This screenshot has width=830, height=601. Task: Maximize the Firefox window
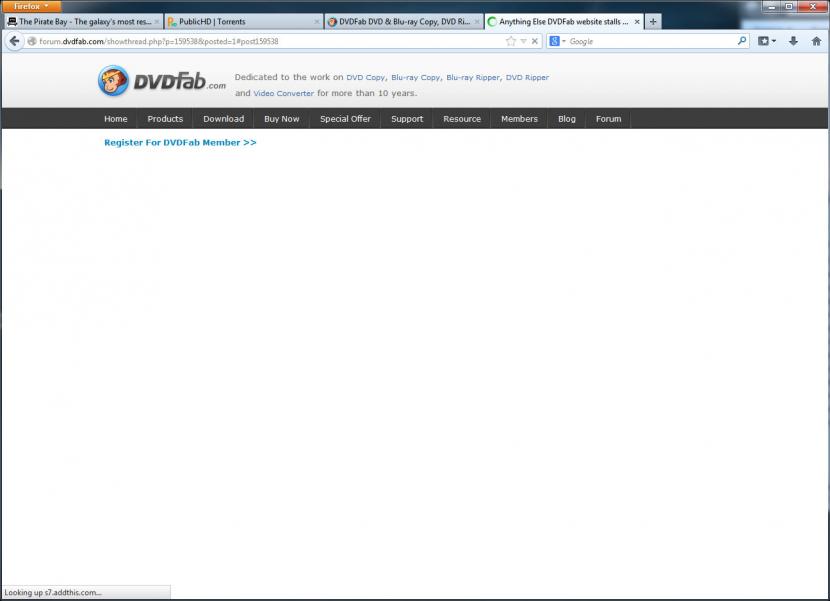(789, 6)
